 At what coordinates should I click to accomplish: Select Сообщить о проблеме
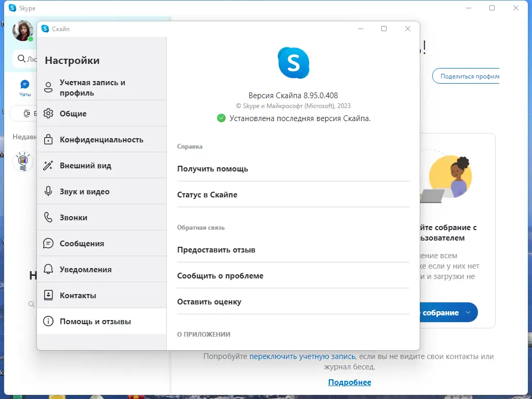click(293, 275)
